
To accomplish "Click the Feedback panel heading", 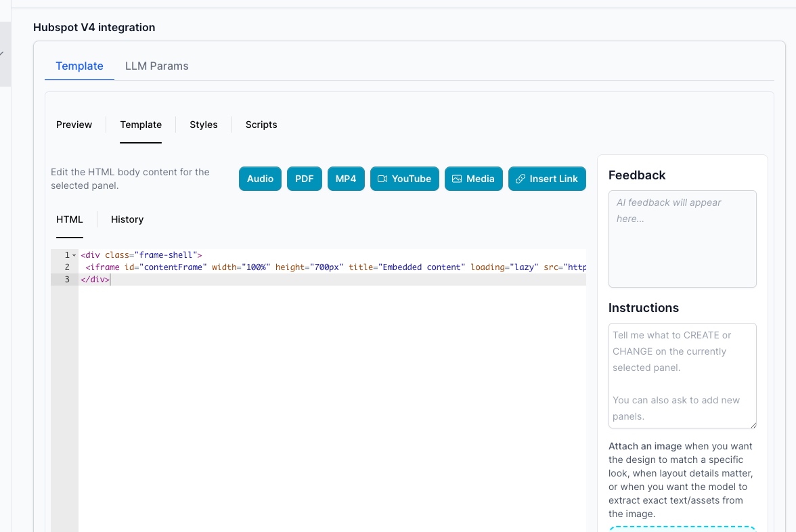I will click(x=636, y=175).
